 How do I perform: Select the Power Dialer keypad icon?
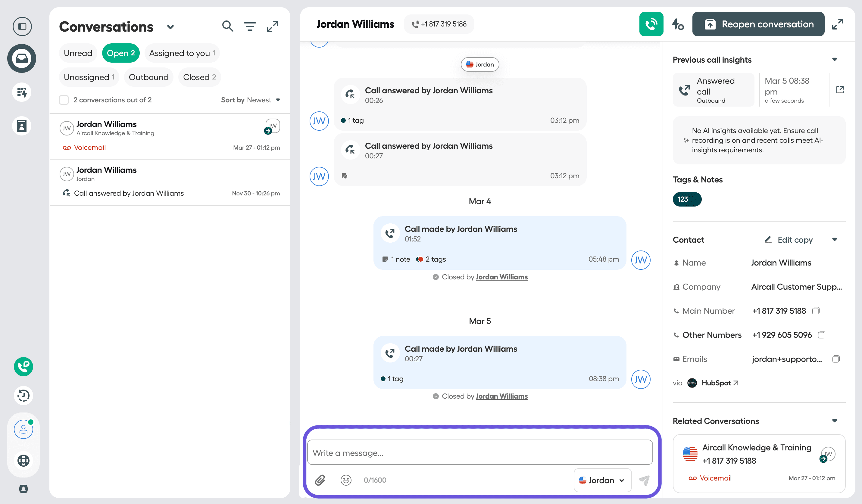pyautogui.click(x=22, y=92)
